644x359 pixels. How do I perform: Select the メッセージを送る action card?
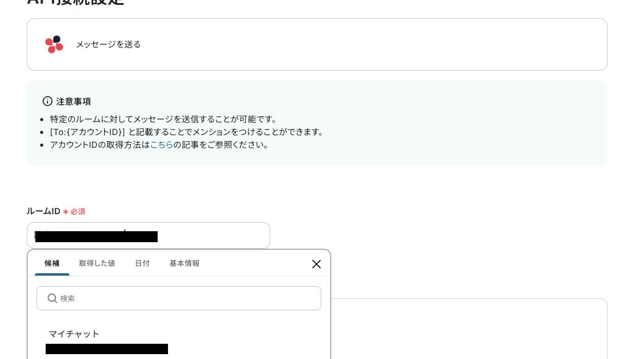point(317,44)
